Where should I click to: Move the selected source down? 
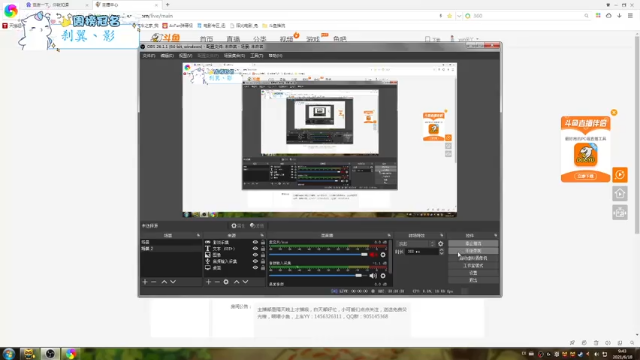(x=245, y=282)
